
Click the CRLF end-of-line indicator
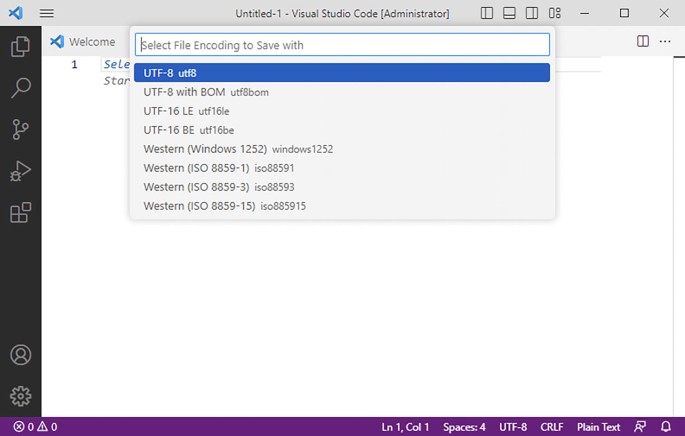[x=552, y=427]
